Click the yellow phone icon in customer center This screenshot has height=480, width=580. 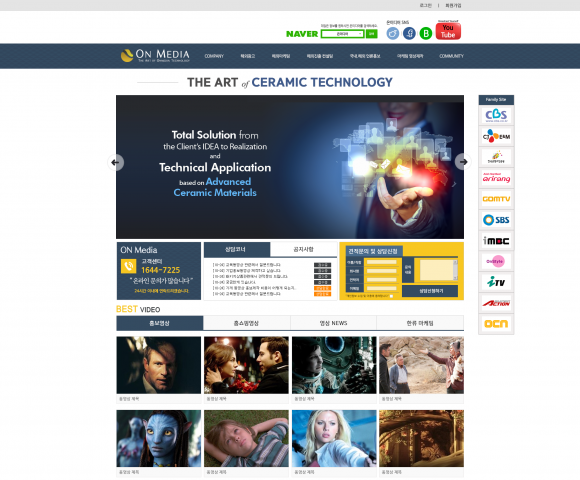128,266
